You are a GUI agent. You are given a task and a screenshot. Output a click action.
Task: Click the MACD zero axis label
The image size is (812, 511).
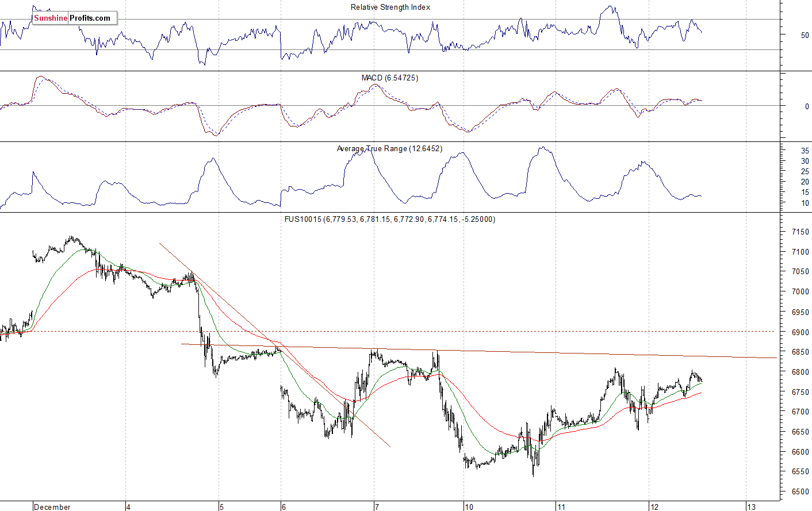807,107
